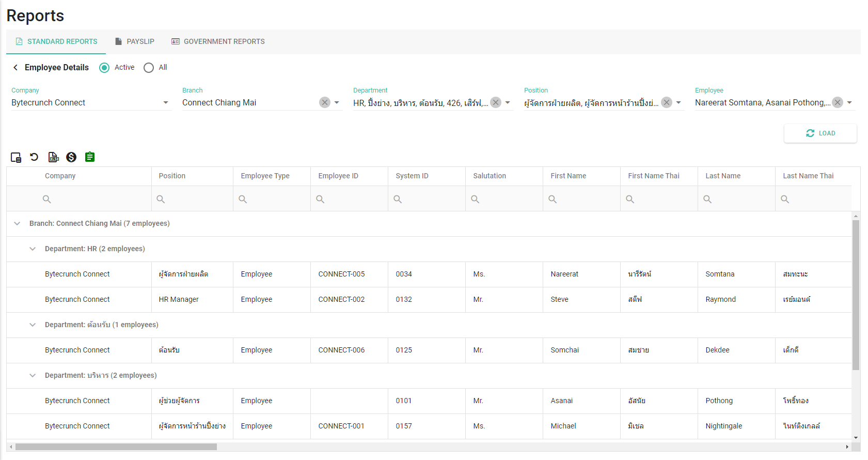The width and height of the screenshot is (868, 460).
Task: Click the export file toolbar icon
Action: (53, 157)
